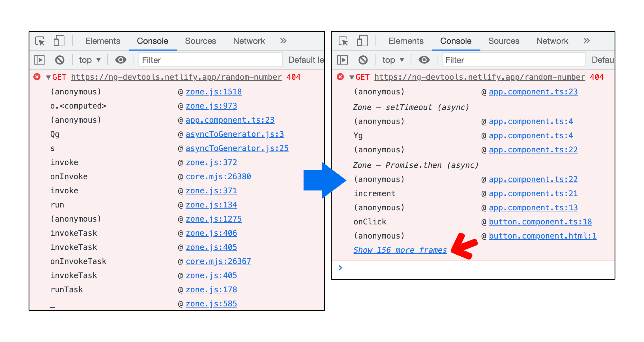Click the clear console icon left panel
644x342 pixels.
[x=60, y=60]
